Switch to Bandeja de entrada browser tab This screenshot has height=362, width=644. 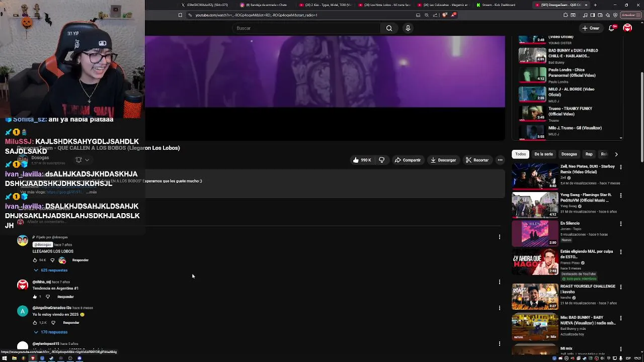[x=266, y=5]
